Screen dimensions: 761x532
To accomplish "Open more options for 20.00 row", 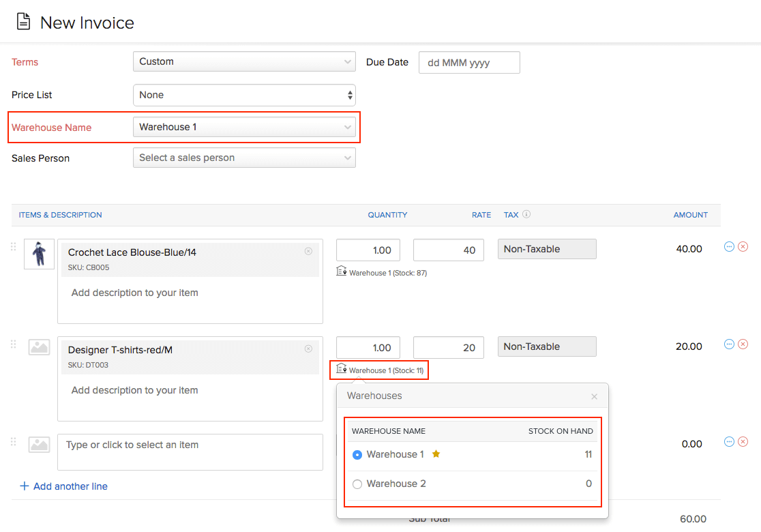I will tap(729, 344).
